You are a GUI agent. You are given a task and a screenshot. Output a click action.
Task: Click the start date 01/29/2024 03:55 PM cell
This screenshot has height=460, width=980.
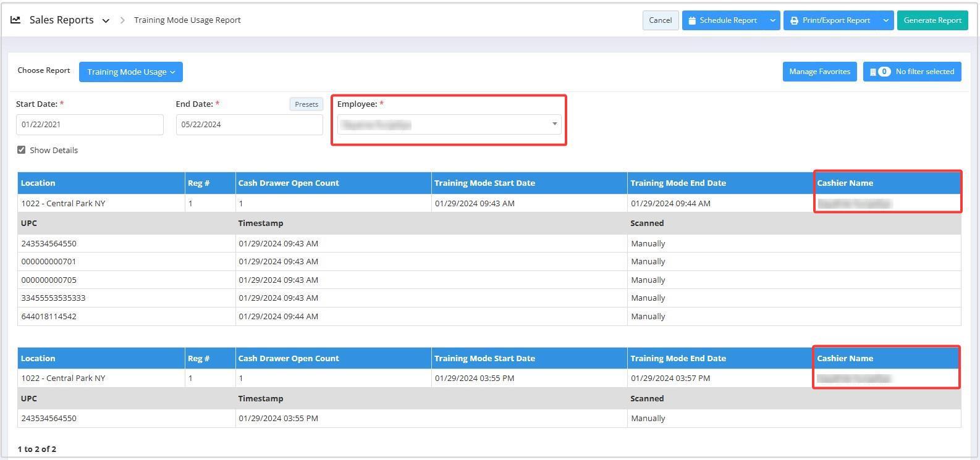[x=529, y=378]
